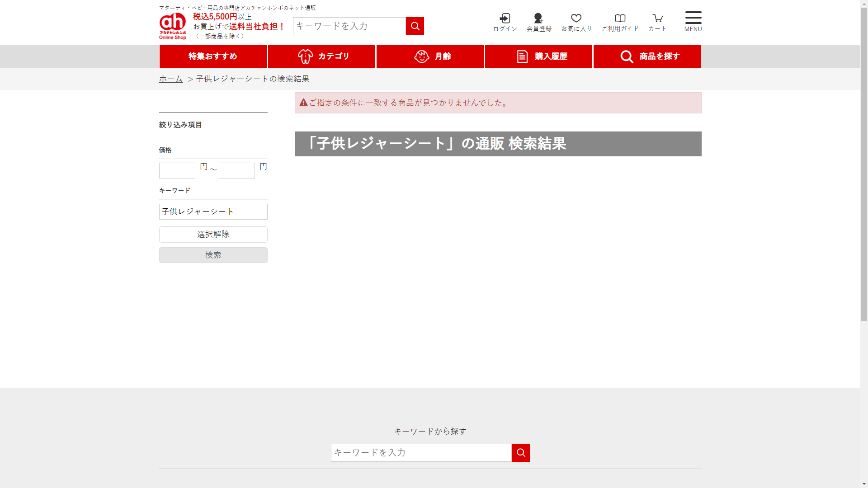Focus the maximum price input field

point(237,170)
